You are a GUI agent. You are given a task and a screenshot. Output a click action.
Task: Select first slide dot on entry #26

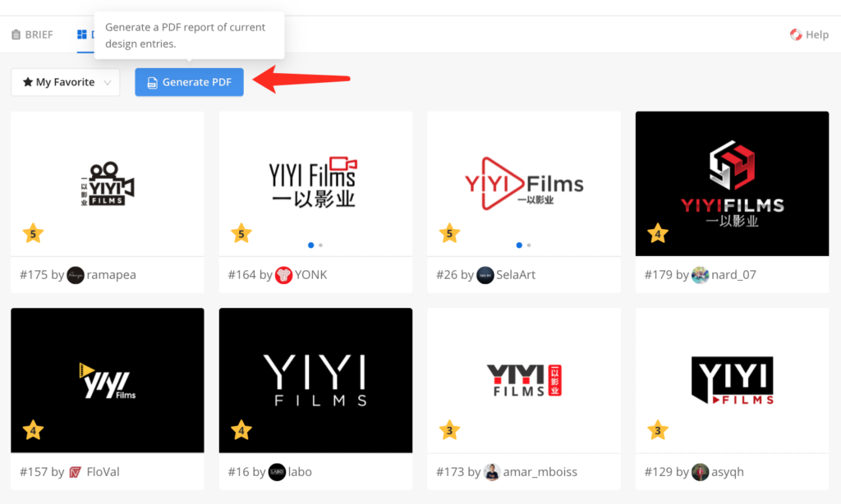tap(518, 245)
